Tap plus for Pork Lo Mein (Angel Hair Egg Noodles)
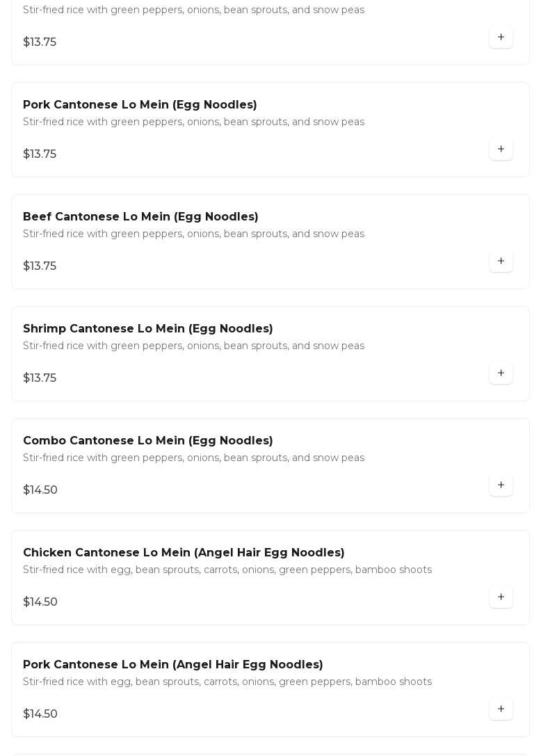Screen dimensions: 541x756 (501, 709)
